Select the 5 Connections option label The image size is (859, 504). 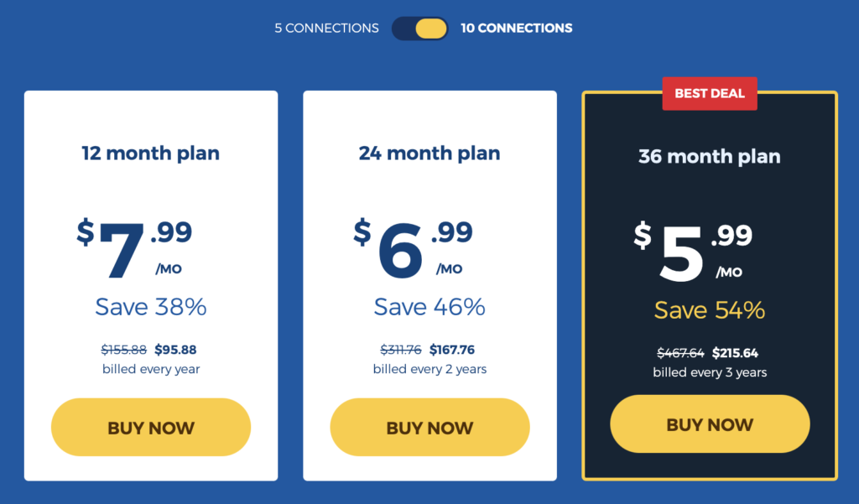pyautogui.click(x=326, y=29)
